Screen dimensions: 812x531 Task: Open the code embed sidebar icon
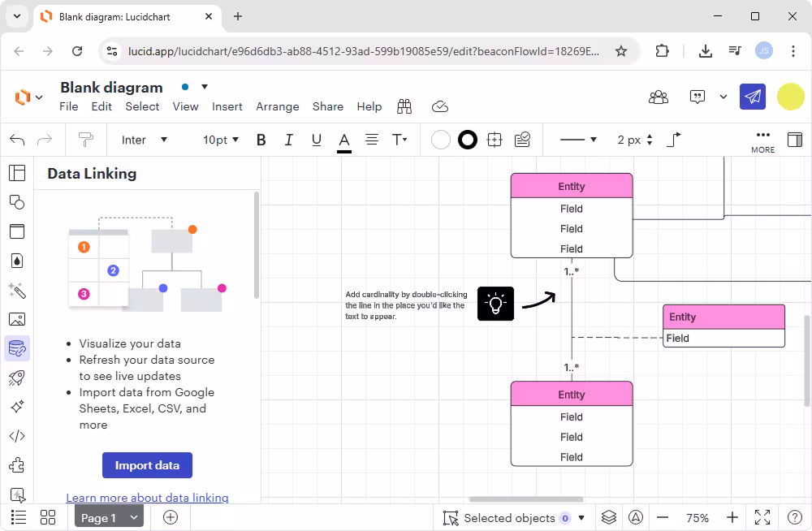tap(17, 436)
